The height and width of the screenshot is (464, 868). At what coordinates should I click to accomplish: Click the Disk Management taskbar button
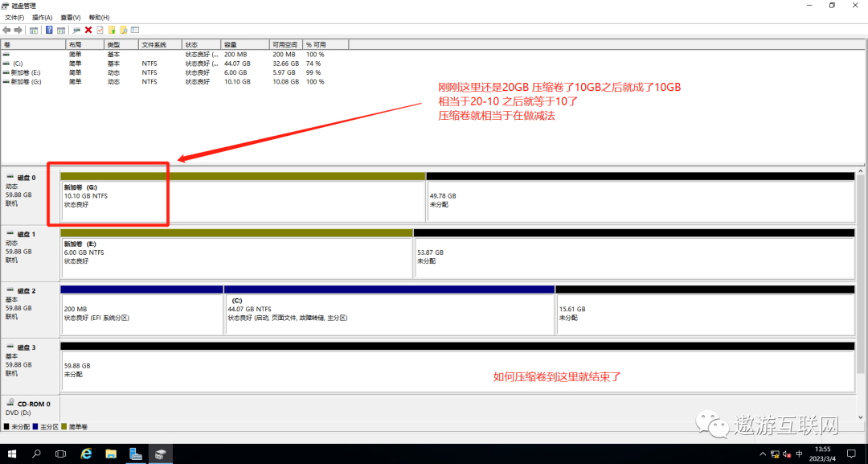161,454
